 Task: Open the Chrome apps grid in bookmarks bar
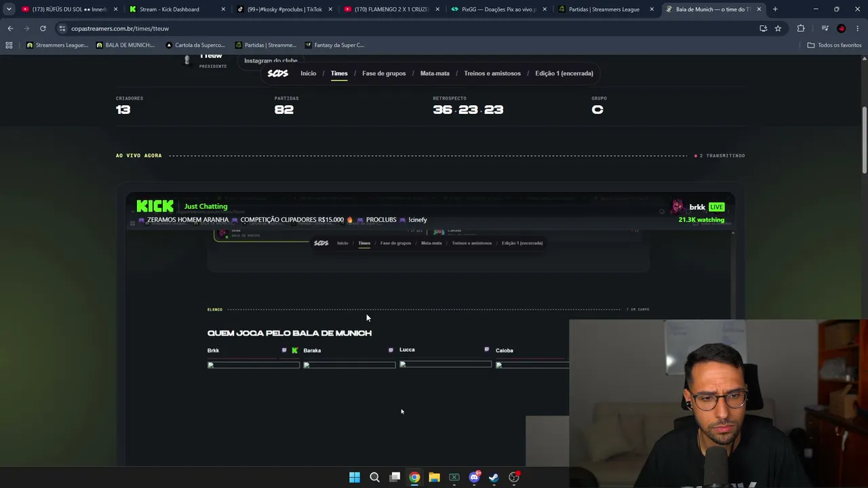pos(9,45)
